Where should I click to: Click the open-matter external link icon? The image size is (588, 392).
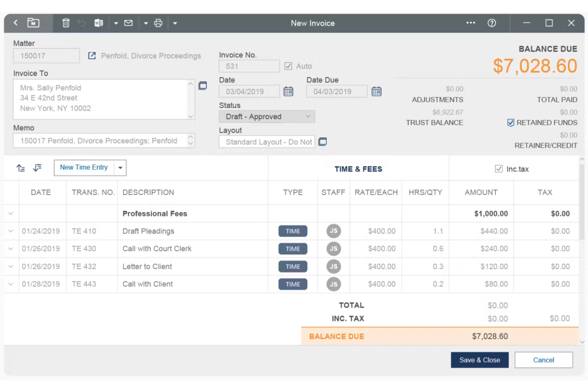coord(92,56)
